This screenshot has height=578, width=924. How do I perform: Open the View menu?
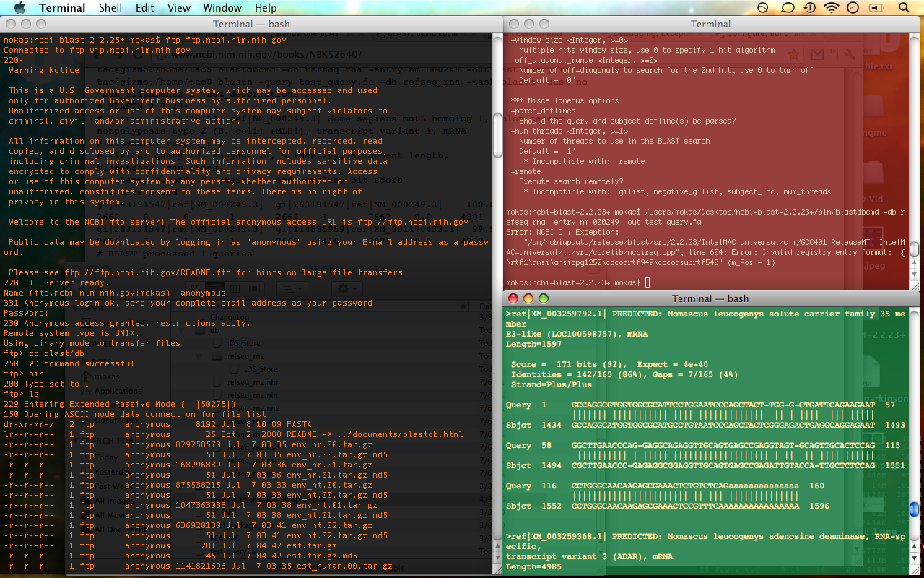179,8
